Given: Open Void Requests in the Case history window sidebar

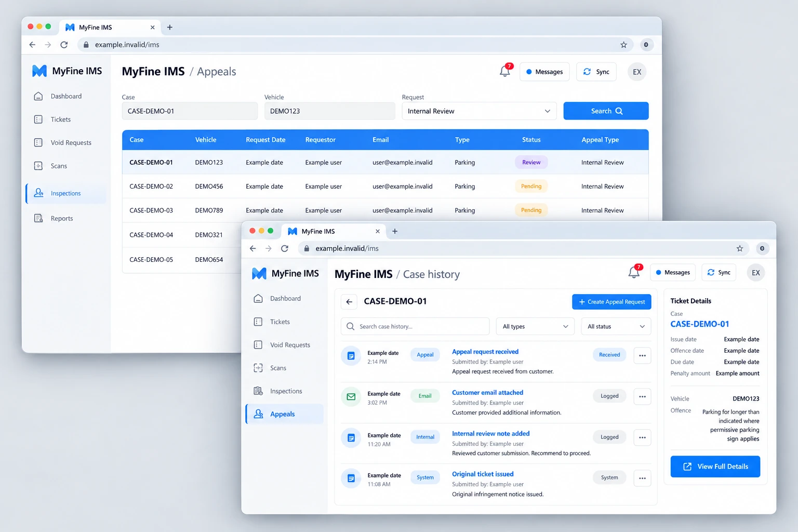Looking at the screenshot, I should [x=285, y=345].
